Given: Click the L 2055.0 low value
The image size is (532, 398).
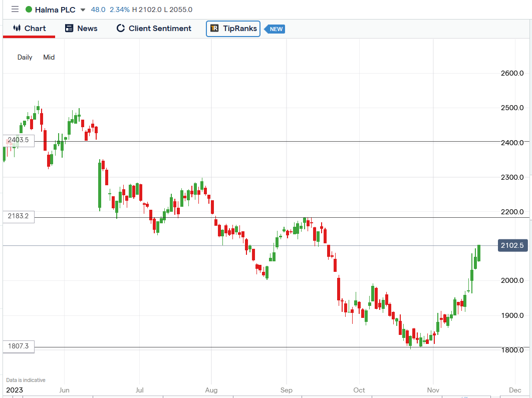Looking at the screenshot, I should click(178, 10).
